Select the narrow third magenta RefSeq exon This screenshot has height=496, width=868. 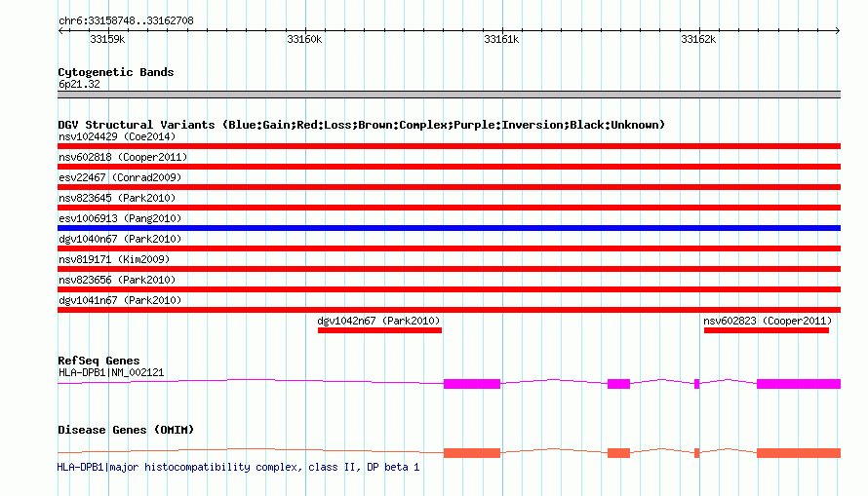[x=697, y=384]
